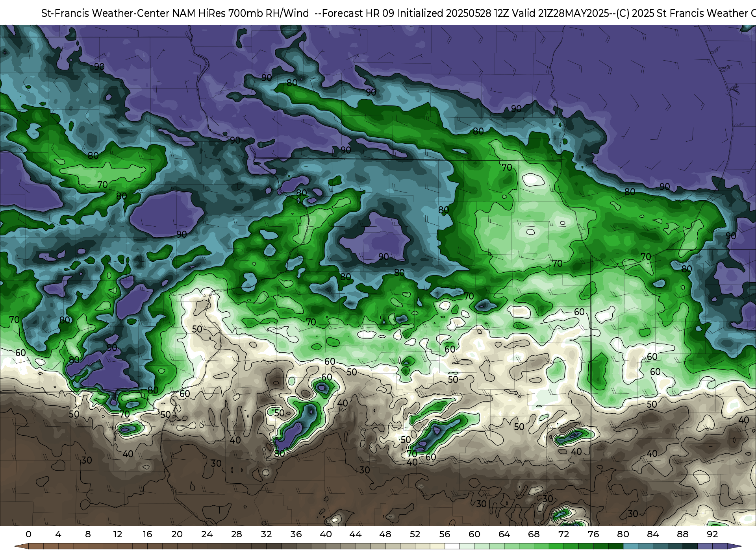Screen dimensions: 756x551
Task: Click 'St-Francis Weather-Center' at header start
Action: pos(106,13)
